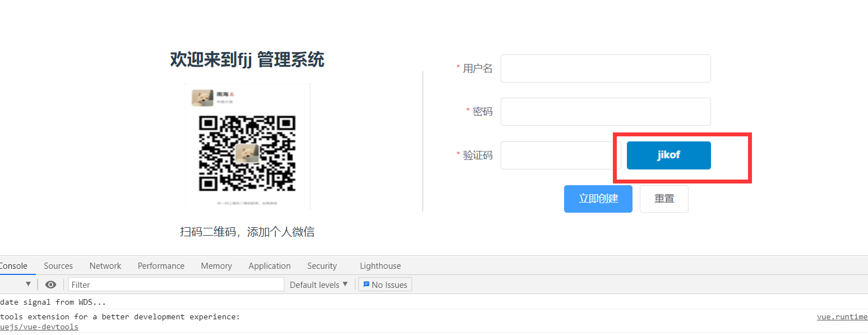Open the Security tab
This screenshot has width=868, height=335.
(322, 265)
